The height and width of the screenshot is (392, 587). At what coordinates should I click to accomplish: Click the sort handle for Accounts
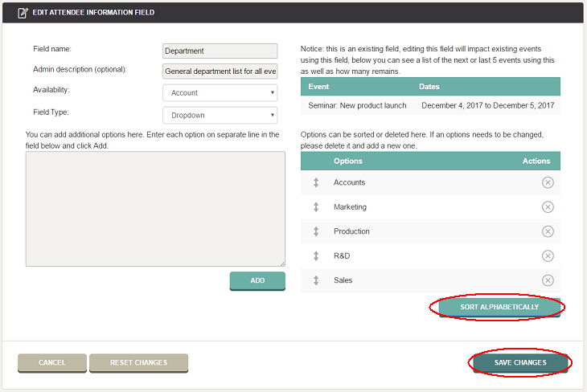tap(316, 182)
